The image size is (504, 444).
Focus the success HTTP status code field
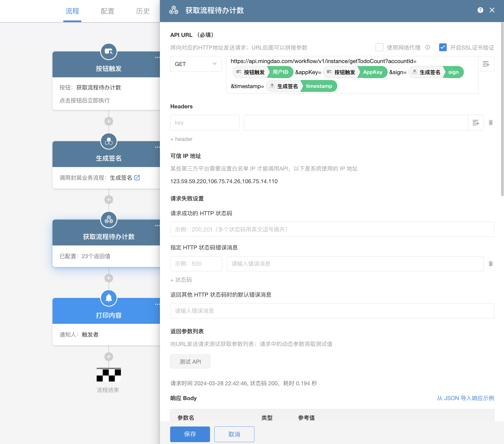pos(332,229)
